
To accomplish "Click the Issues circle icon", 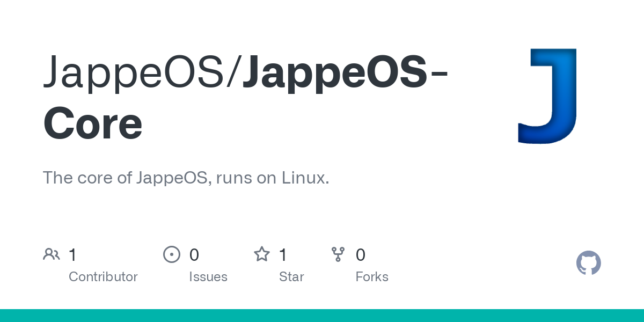I will [x=172, y=254].
